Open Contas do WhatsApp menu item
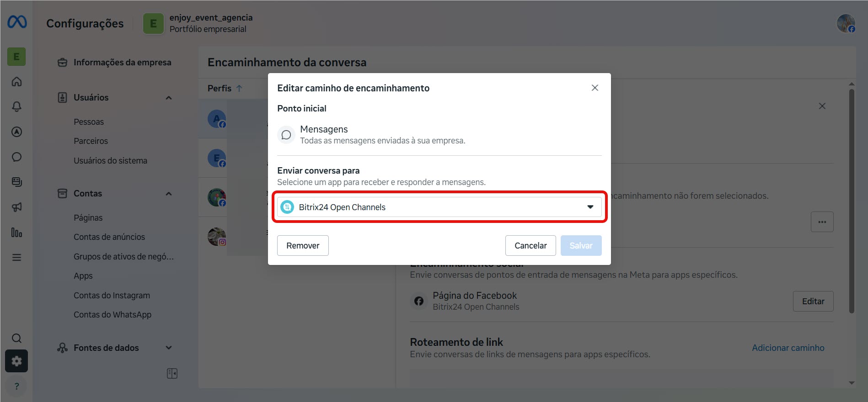The width and height of the screenshot is (868, 402). click(x=113, y=315)
